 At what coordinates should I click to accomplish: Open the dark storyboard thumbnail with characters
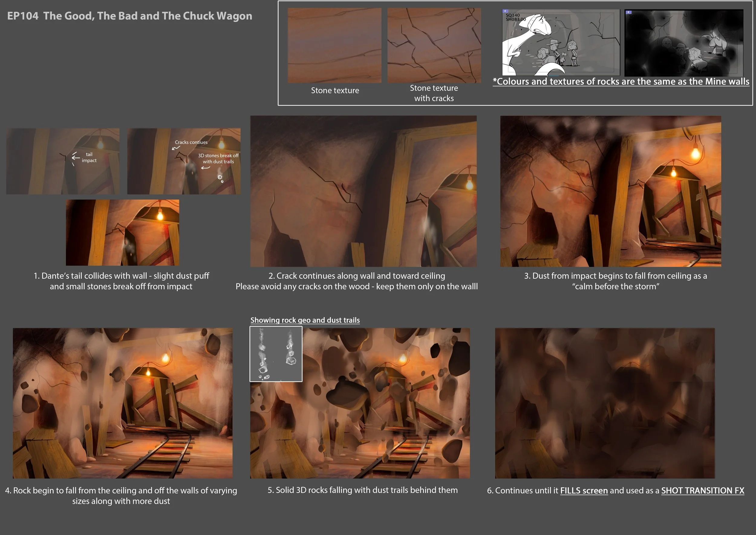684,43
